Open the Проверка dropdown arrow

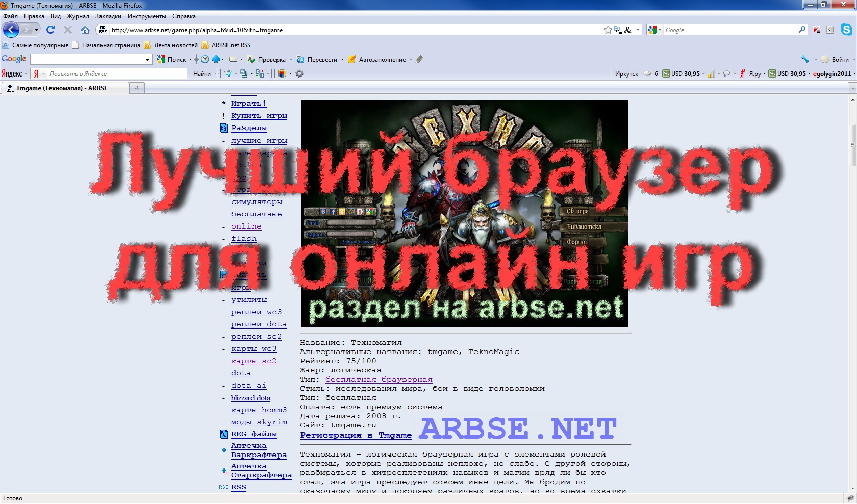[291, 60]
